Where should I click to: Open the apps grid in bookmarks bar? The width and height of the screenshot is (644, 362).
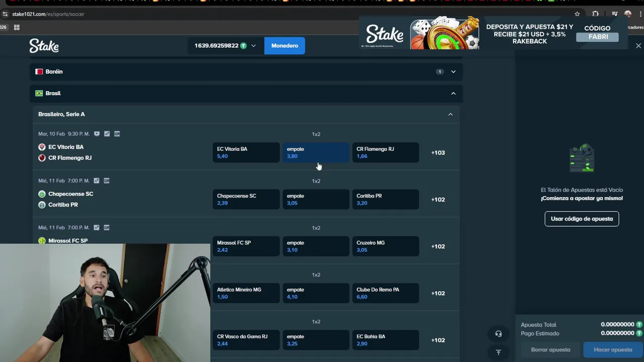pos(17,27)
